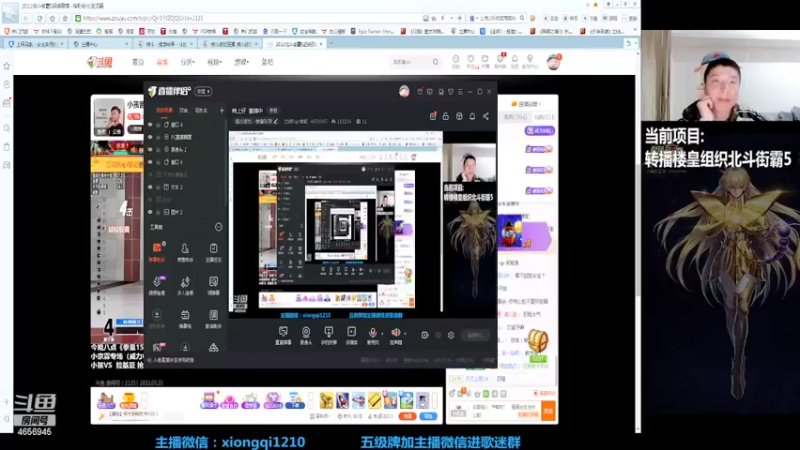Open 鱼吧 in the Douyu navigation
800x450 pixels.
click(267, 62)
